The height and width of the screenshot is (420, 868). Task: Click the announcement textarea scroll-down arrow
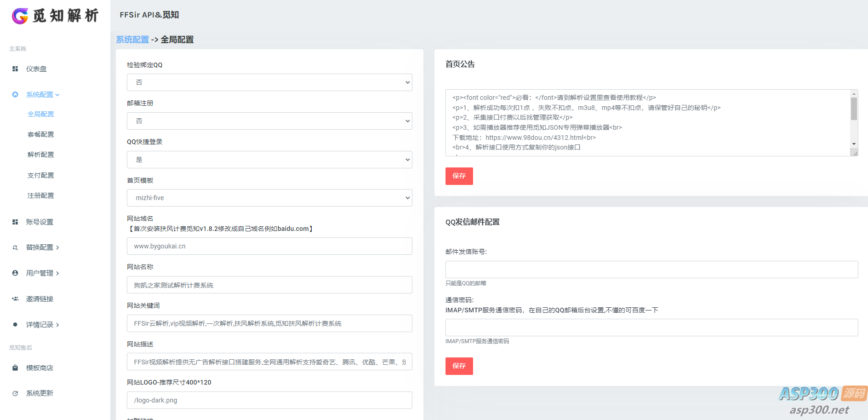click(x=854, y=144)
